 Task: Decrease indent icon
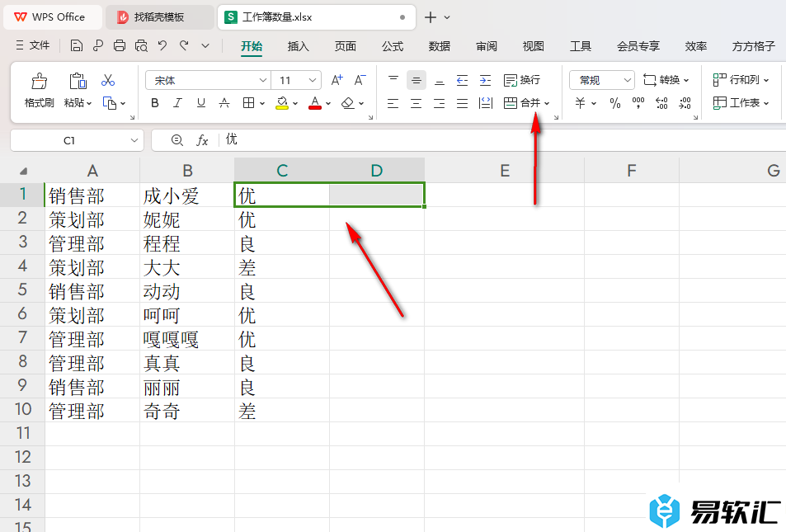click(462, 80)
